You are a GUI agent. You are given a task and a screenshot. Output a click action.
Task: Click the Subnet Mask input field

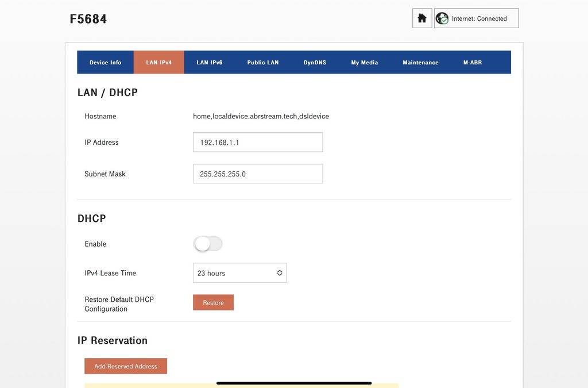pyautogui.click(x=258, y=174)
